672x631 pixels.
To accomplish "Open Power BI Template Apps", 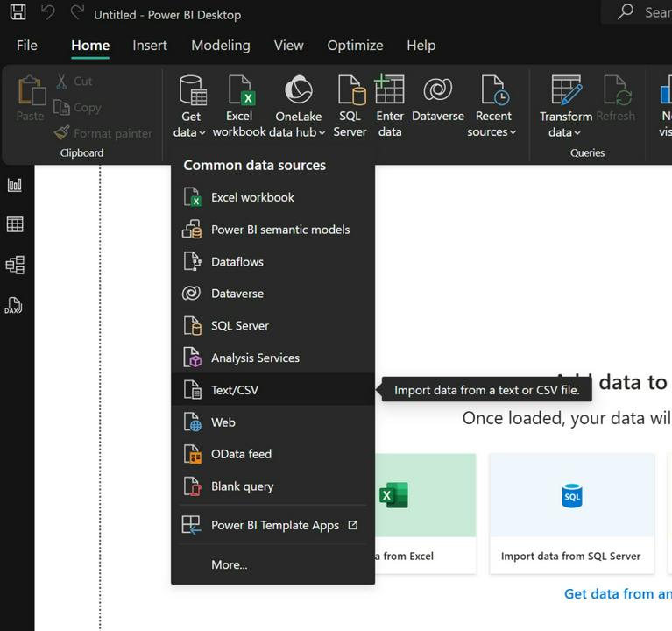I will coord(273,525).
